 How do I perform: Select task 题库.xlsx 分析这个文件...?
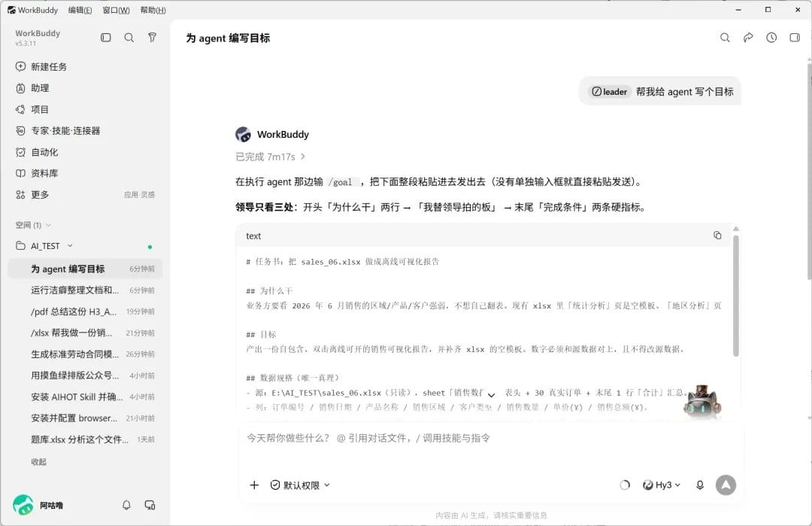(86, 439)
